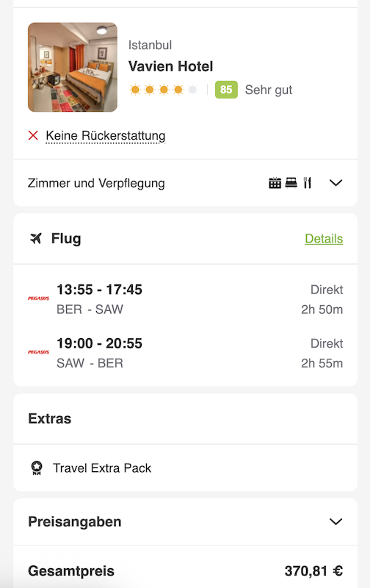The width and height of the screenshot is (370, 588).
Task: Click the red X no-refund icon
Action: [33, 135]
